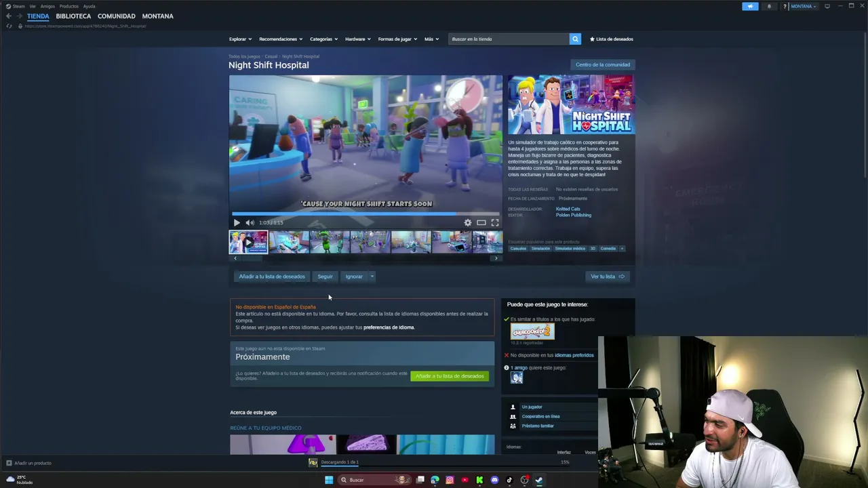
Task: Focus the 'Buscar en la tienda' search field
Action: (x=509, y=39)
